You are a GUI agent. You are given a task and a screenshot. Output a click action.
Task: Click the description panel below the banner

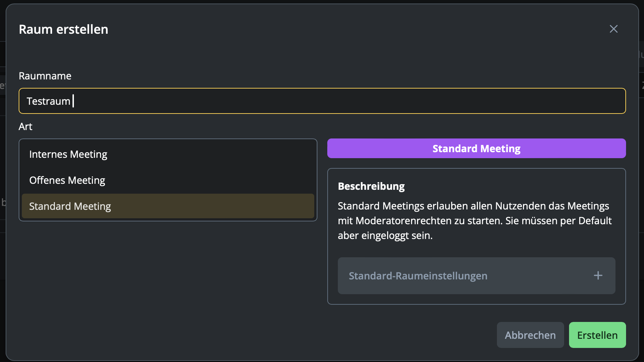tap(476, 236)
